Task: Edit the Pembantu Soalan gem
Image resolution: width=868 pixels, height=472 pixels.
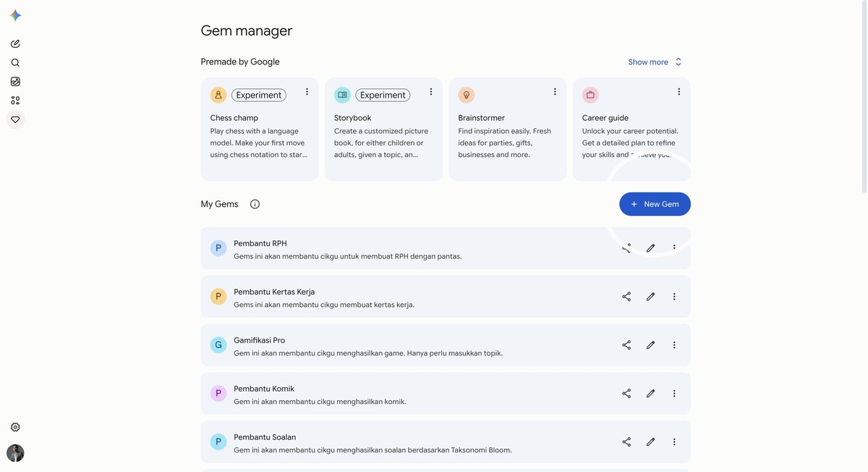Action: point(650,442)
